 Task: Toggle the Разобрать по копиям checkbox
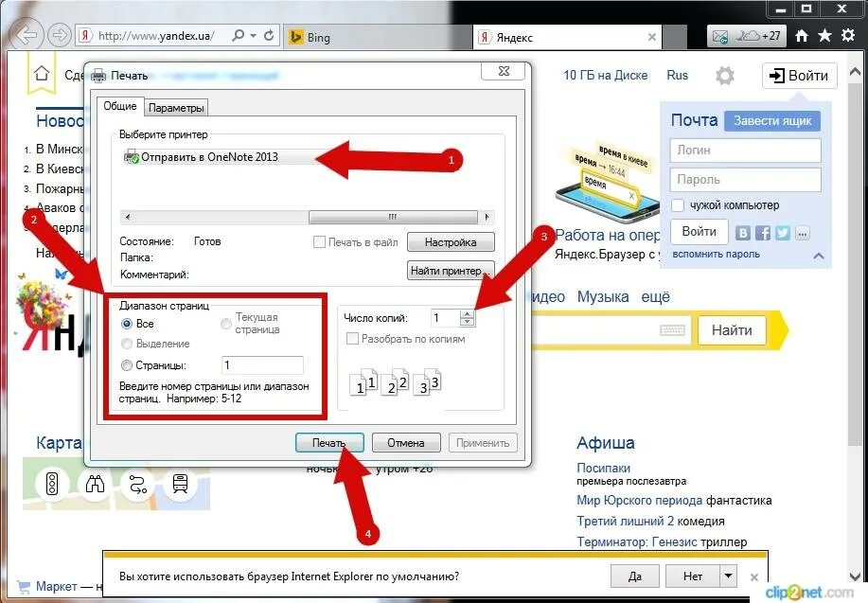pyautogui.click(x=351, y=338)
